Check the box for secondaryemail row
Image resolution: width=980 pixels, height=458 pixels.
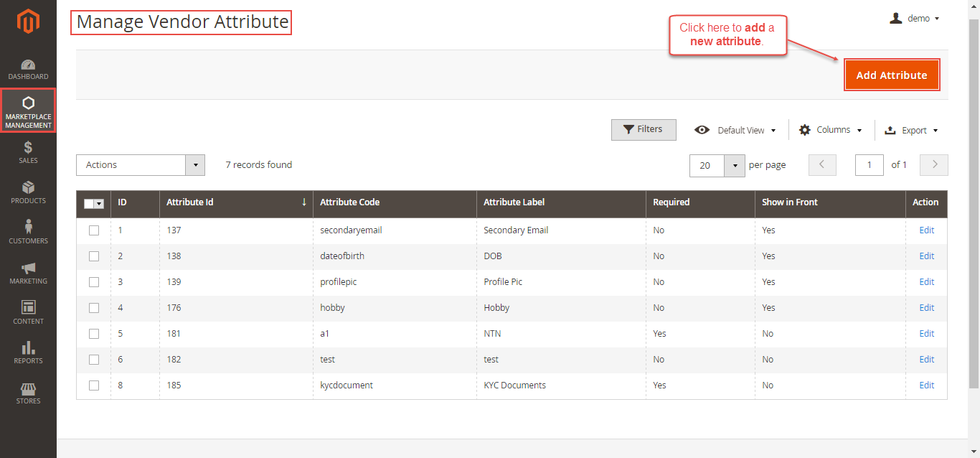[x=94, y=230]
